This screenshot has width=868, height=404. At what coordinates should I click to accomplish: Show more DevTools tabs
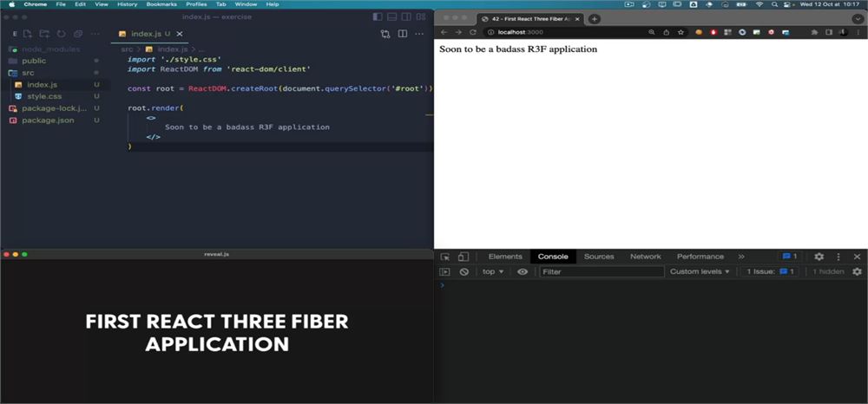[741, 257]
